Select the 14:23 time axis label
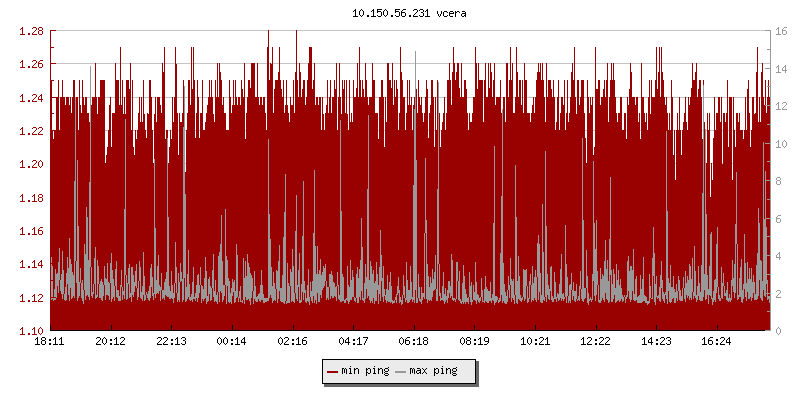The width and height of the screenshot is (800, 400). point(656,341)
